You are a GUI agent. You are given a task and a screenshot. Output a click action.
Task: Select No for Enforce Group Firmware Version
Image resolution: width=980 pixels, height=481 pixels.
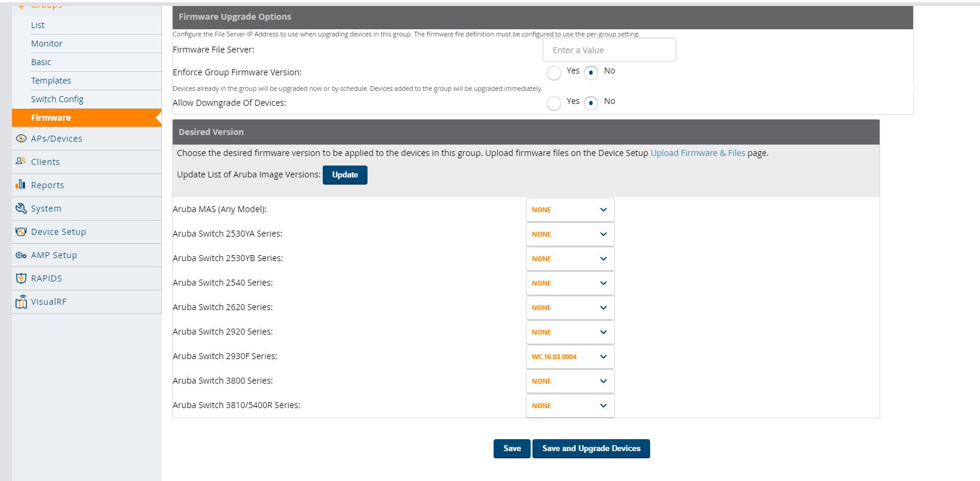click(591, 73)
